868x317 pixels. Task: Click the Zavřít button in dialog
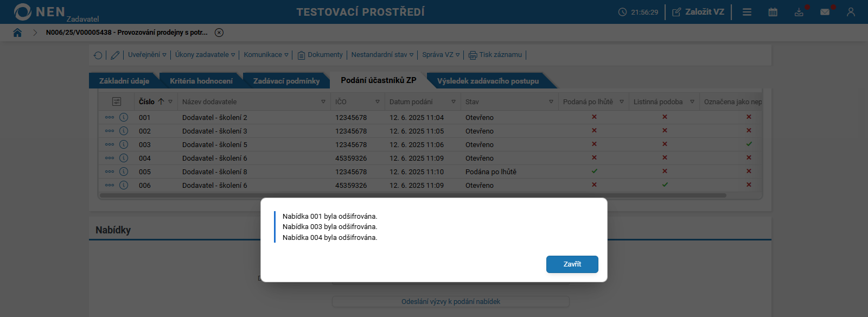(572, 264)
